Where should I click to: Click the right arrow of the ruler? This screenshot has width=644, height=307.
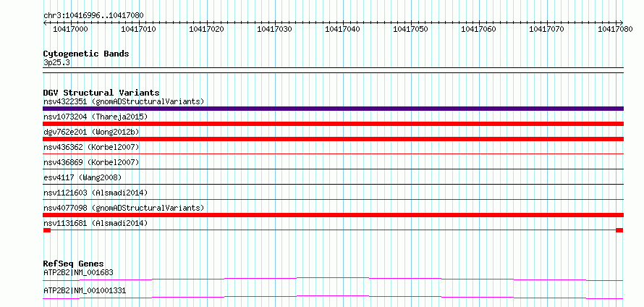(622, 22)
